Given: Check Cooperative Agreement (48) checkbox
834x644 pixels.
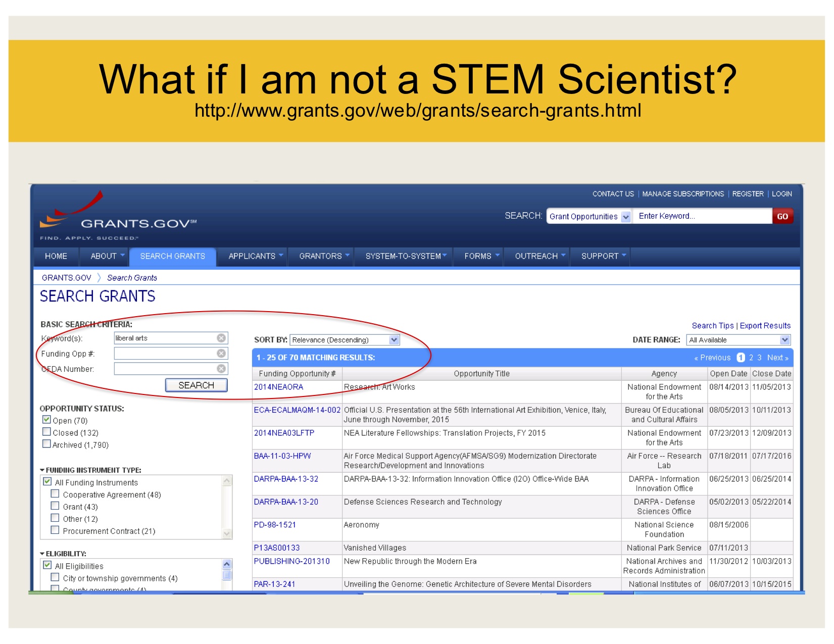Looking at the screenshot, I should tap(55, 494).
